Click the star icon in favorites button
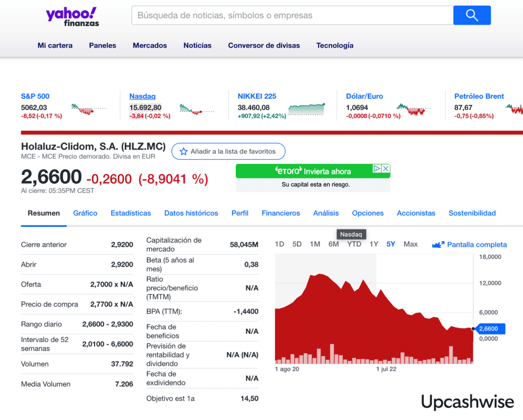The image size is (523, 420). [183, 152]
